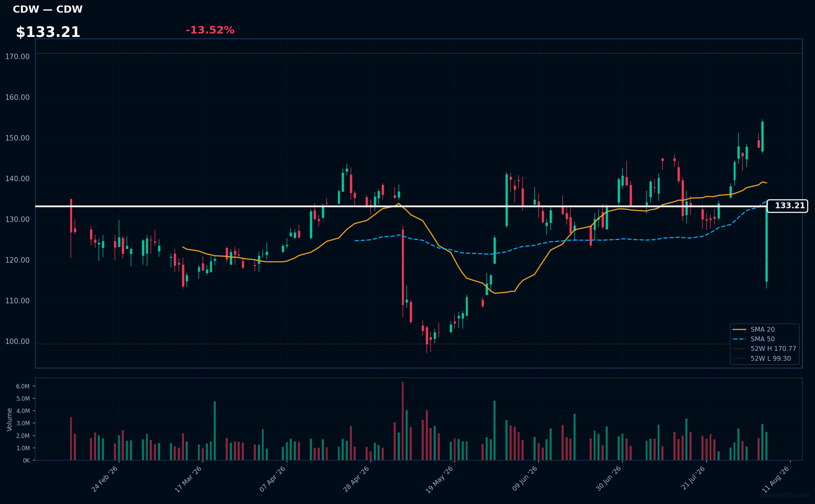
Task: Click the 6.0M volume axis label
Action: point(23,386)
